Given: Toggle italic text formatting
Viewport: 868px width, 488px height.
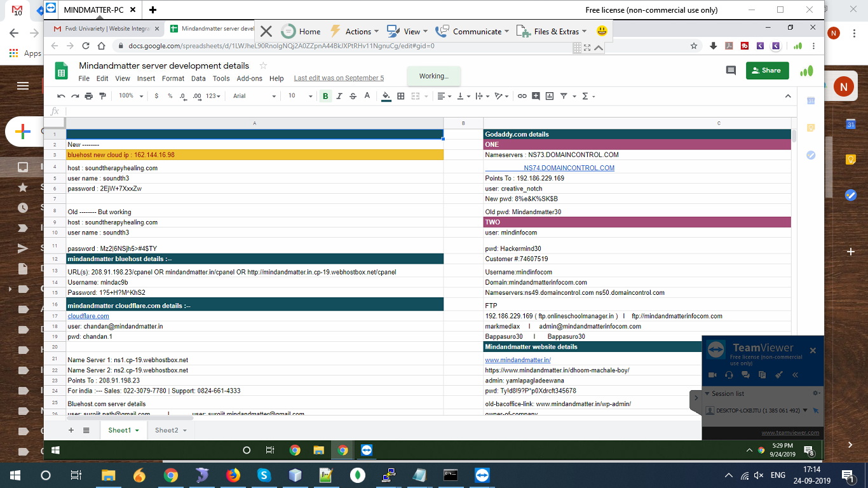Looking at the screenshot, I should click(x=339, y=96).
